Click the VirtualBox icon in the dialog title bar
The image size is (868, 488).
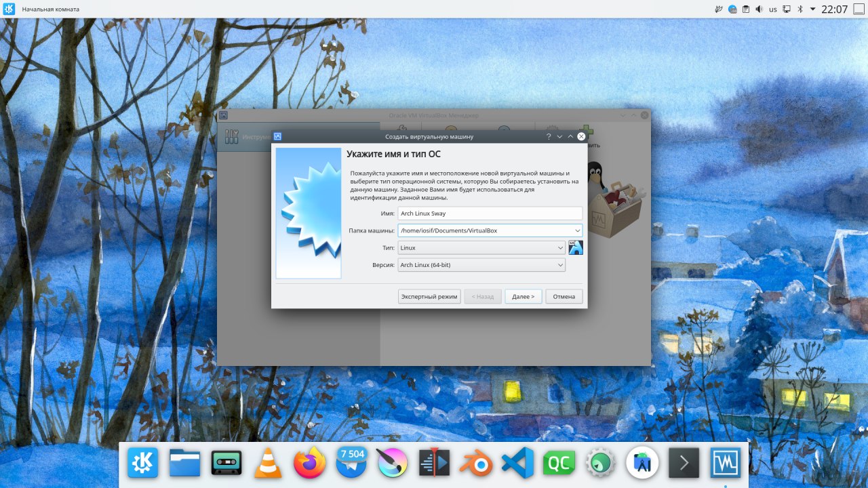[278, 136]
